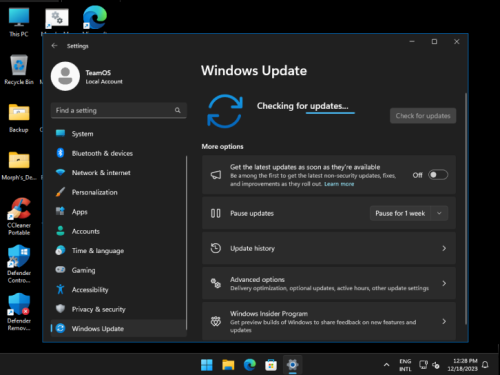Click the Windows Update sidebar icon
Image resolution: width=500 pixels, height=375 pixels.
coord(60,328)
